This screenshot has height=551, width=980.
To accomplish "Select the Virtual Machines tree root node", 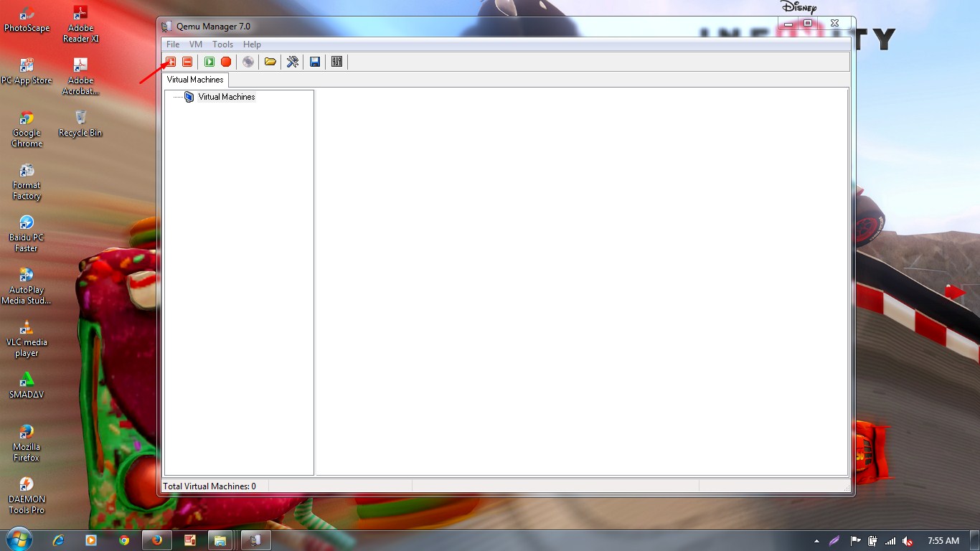I will click(x=227, y=97).
